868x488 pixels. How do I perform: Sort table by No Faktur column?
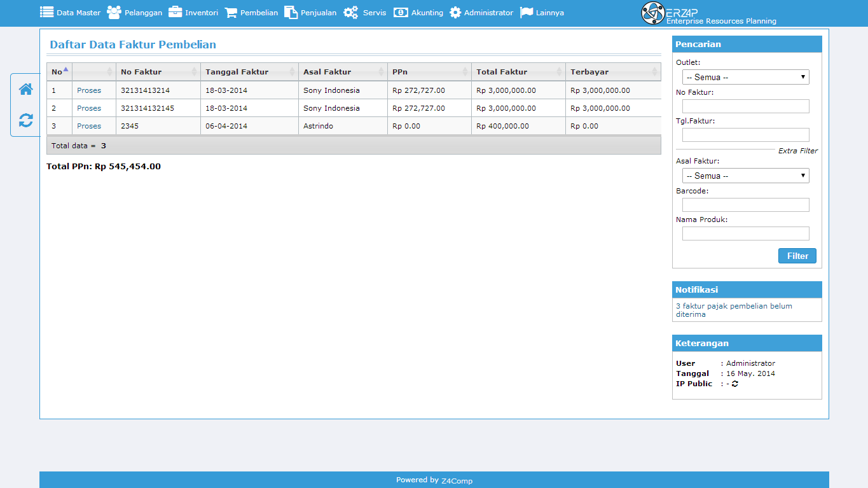click(x=158, y=72)
